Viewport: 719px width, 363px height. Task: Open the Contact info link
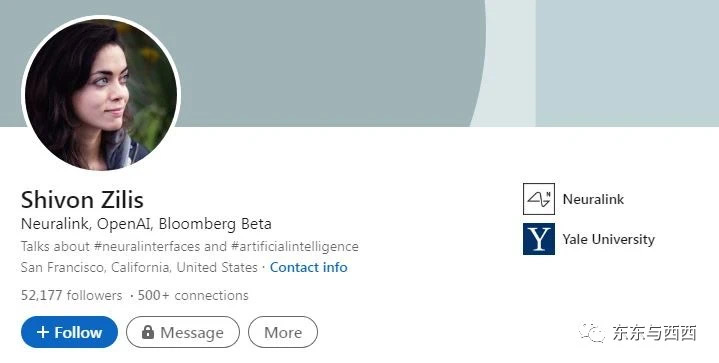pos(308,267)
